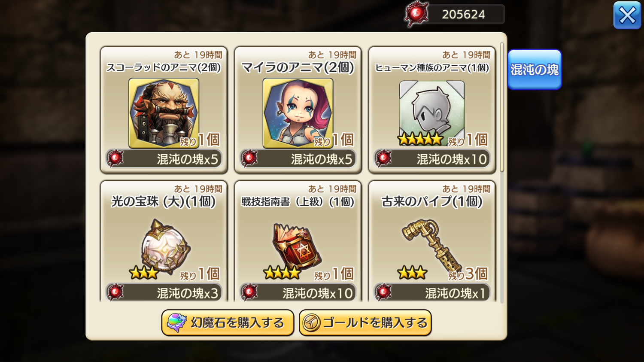Click ゴールドを購入する button
This screenshot has width=644, height=362.
[x=365, y=322]
